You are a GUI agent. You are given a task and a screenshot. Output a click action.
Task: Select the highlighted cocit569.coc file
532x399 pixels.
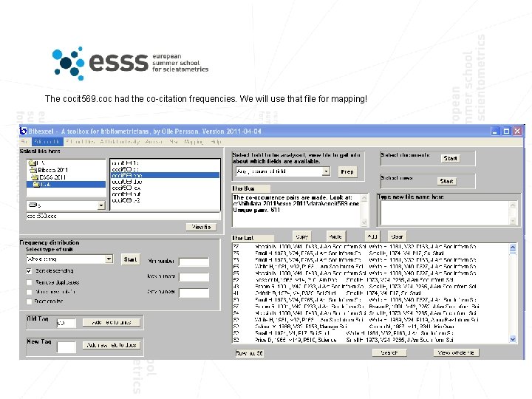(165, 175)
